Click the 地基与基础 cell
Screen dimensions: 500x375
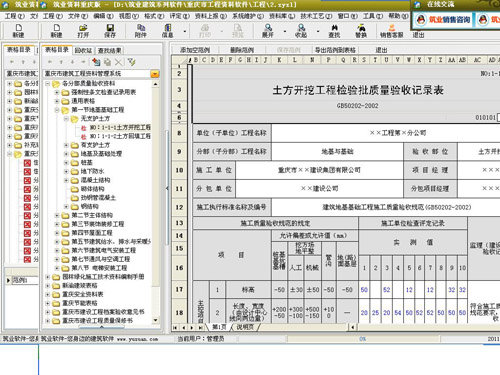tap(337, 152)
